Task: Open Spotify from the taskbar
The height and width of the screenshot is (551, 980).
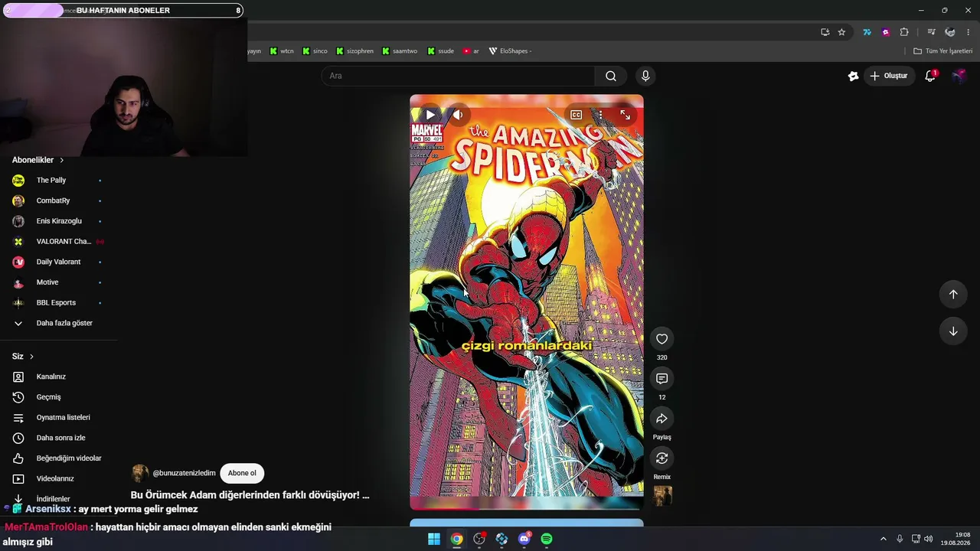Action: pos(547,539)
